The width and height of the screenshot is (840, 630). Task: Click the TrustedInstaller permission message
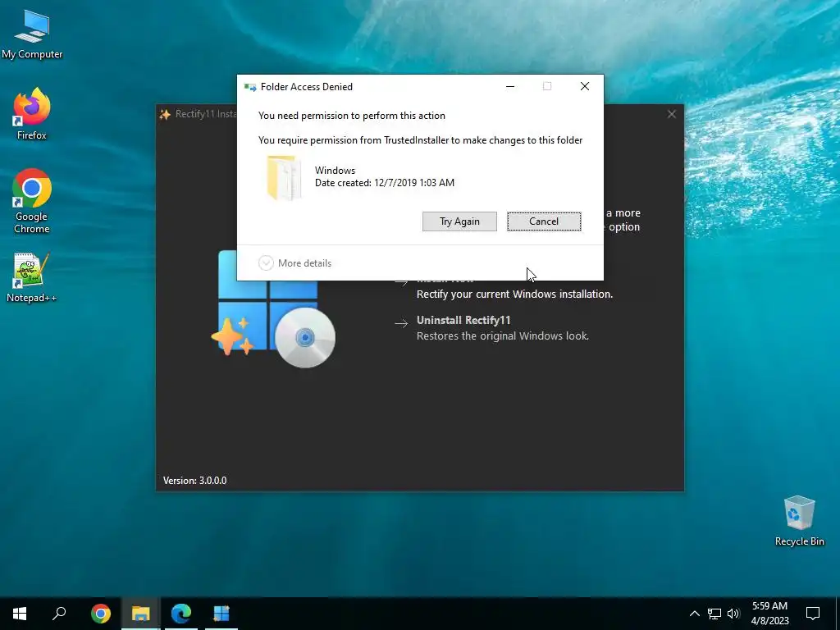click(x=421, y=140)
